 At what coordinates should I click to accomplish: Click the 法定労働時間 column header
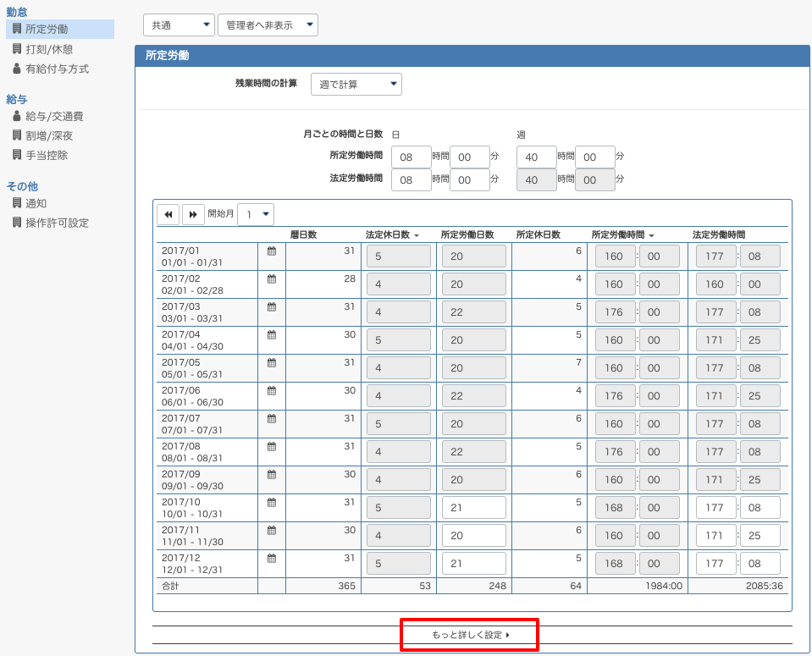pos(719,234)
